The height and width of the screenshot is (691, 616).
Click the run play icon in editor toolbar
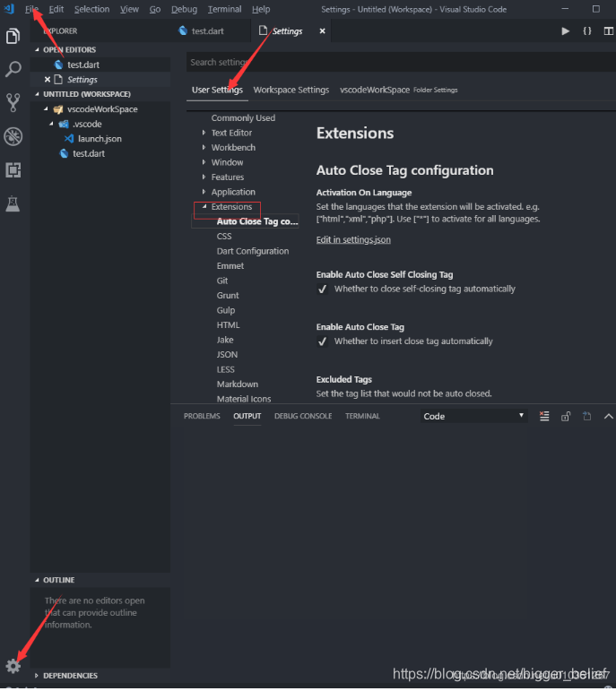(x=565, y=31)
